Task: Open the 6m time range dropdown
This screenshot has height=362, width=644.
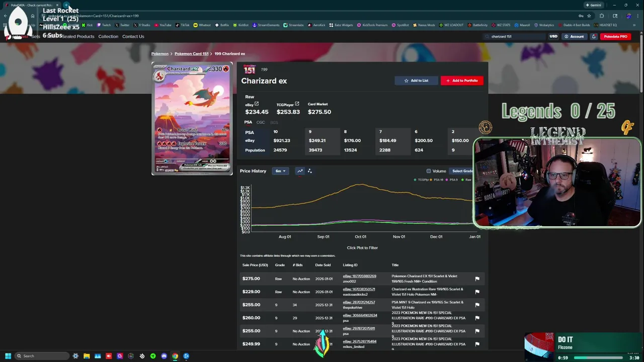Action: [x=280, y=171]
